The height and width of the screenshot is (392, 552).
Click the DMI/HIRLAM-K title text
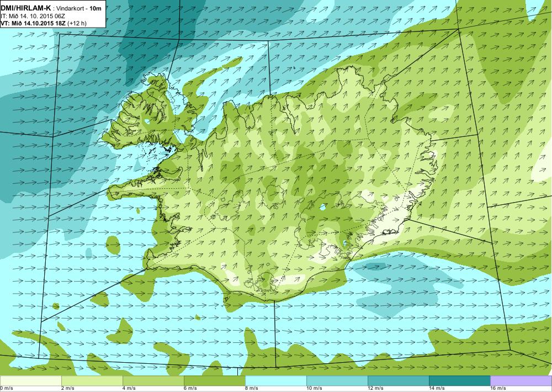(26, 8)
